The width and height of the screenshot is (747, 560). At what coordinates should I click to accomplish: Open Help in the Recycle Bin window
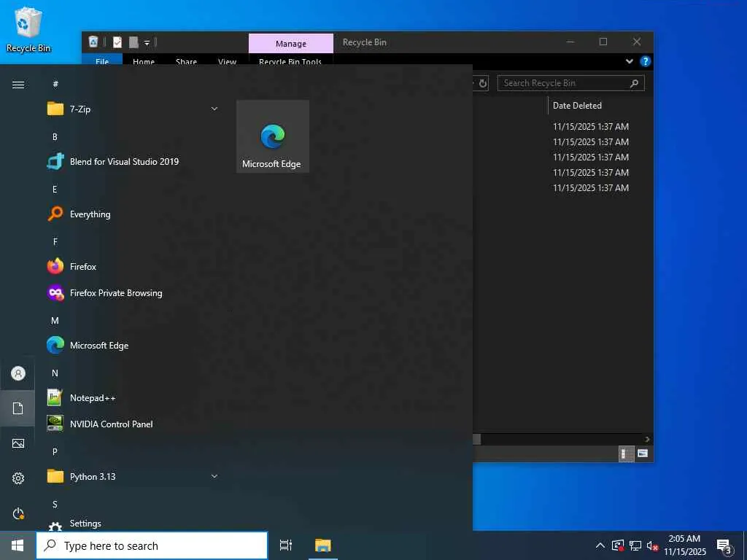point(645,61)
